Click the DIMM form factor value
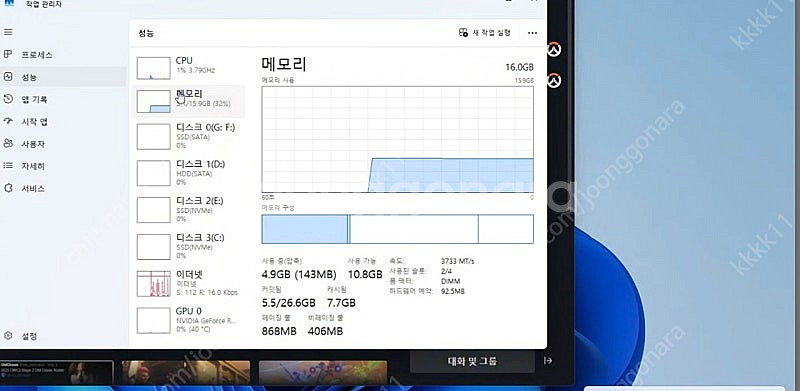Screen dimensions: 800x391 coord(450,281)
